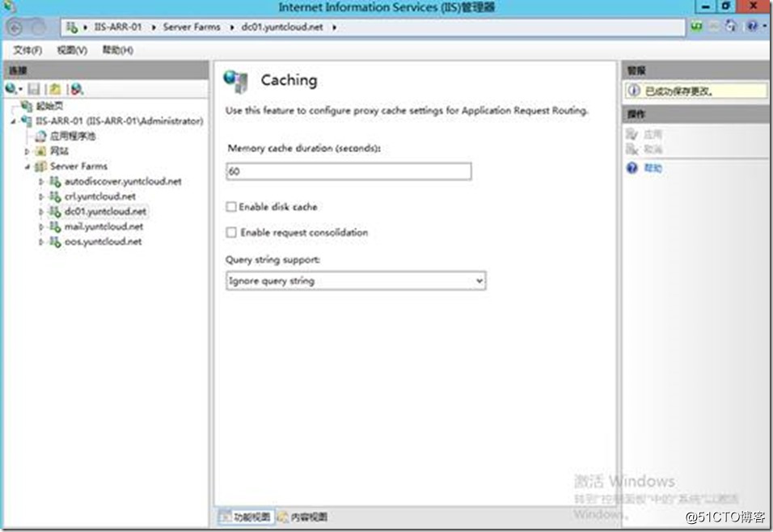Click the Memory cache duration input field
773x532 pixels.
(348, 171)
